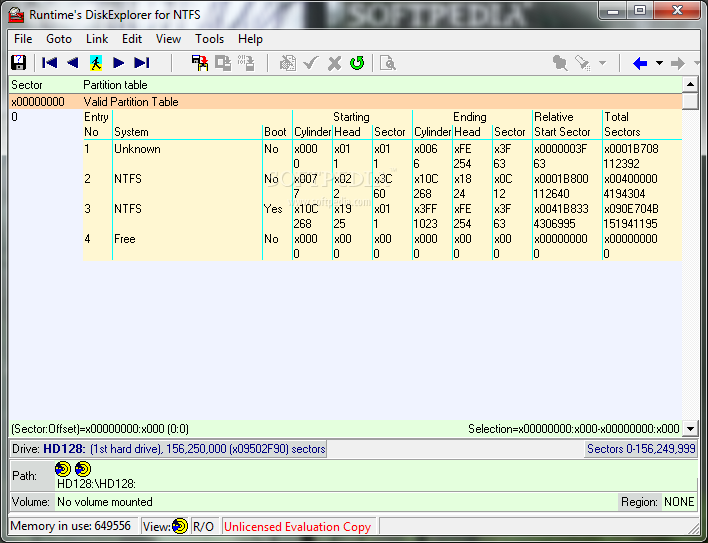708x543 pixels.
Task: Open the View menu
Action: (x=168, y=39)
